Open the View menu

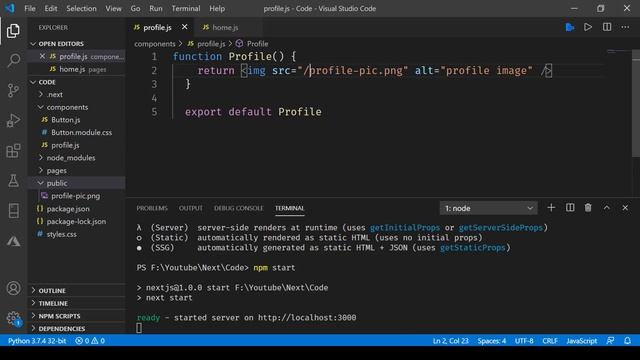click(x=113, y=8)
